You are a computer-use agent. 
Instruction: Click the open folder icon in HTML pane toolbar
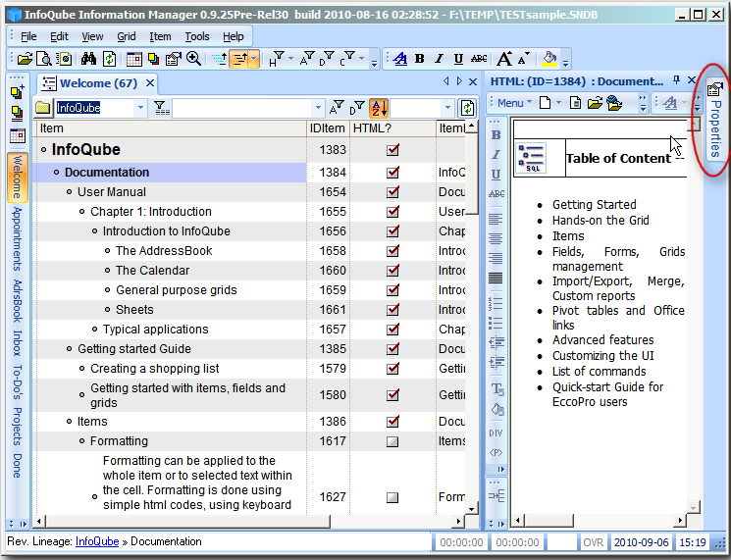click(595, 103)
